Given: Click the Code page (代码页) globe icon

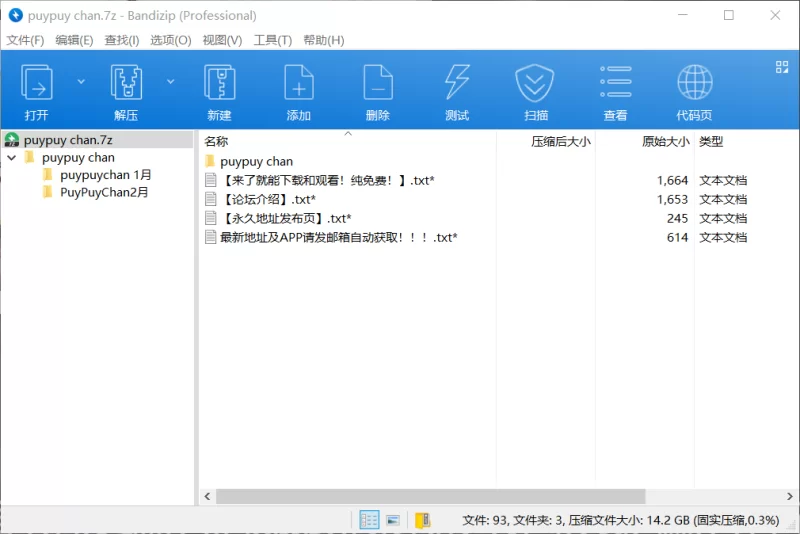Looking at the screenshot, I should [x=694, y=82].
